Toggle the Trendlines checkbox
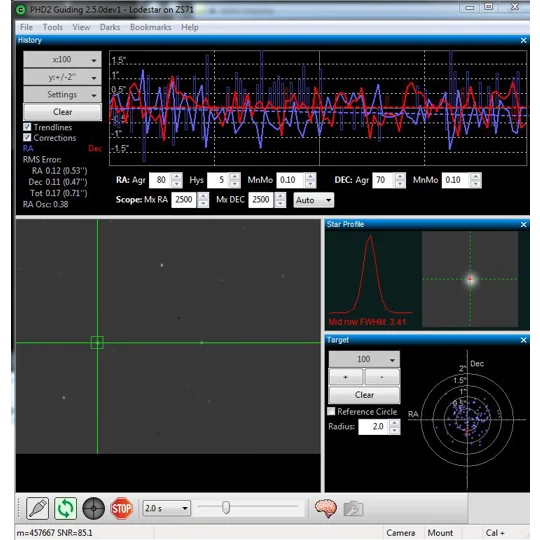The width and height of the screenshot is (540, 540). [x=27, y=127]
